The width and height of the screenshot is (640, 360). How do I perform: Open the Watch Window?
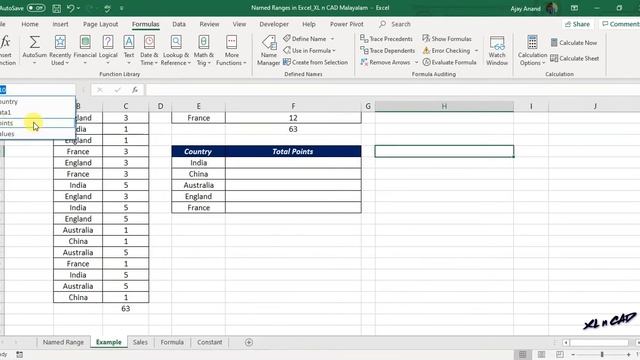click(497, 51)
